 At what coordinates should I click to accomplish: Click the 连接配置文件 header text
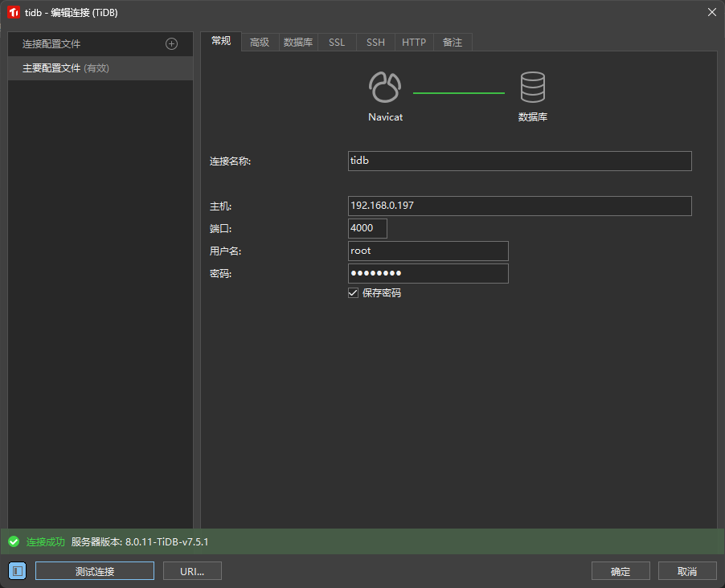[x=51, y=44]
